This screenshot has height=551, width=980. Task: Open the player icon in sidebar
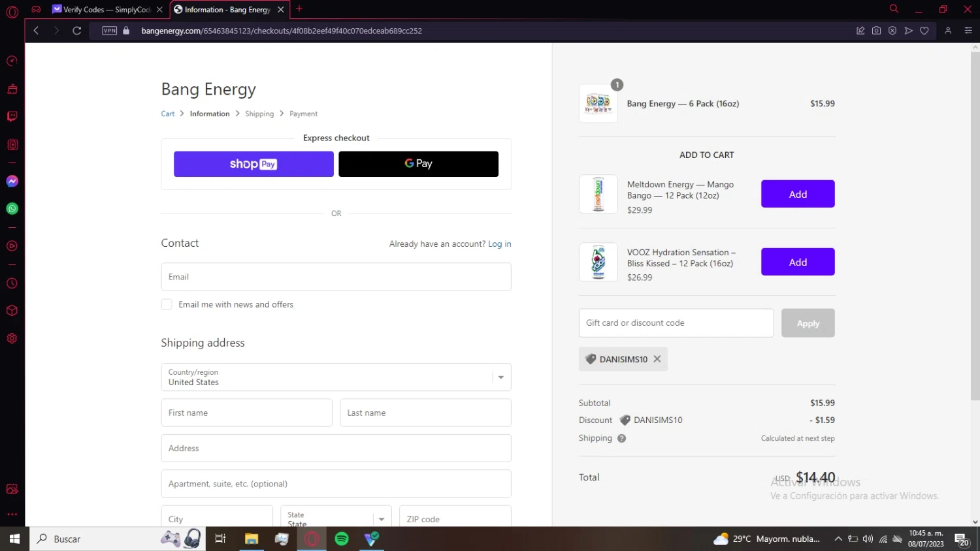[12, 246]
